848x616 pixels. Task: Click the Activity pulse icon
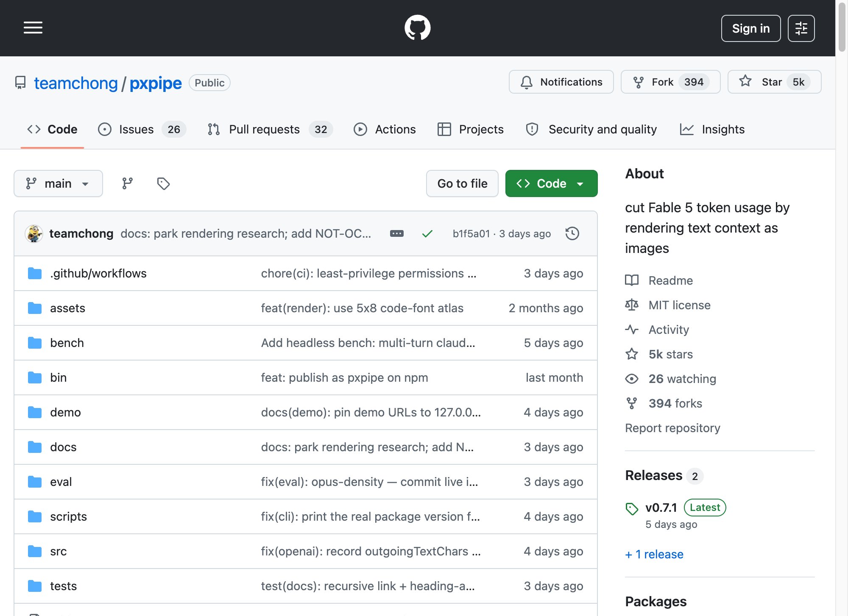coord(632,330)
